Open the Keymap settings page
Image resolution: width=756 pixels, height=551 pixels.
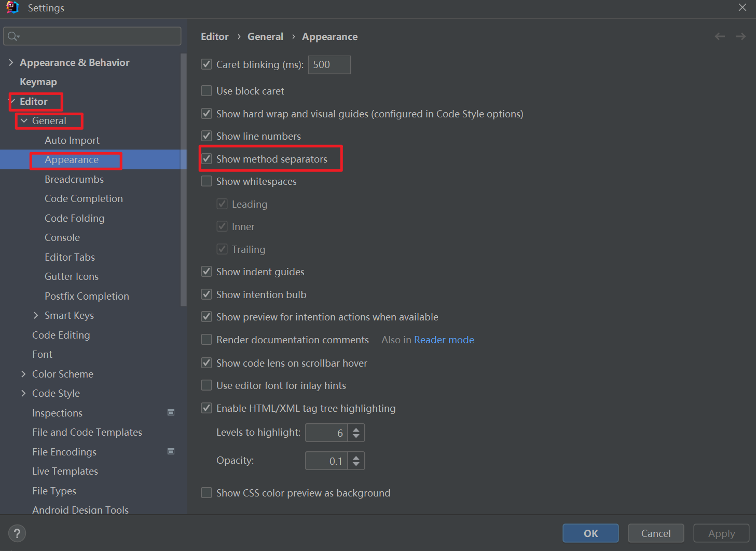tap(38, 82)
